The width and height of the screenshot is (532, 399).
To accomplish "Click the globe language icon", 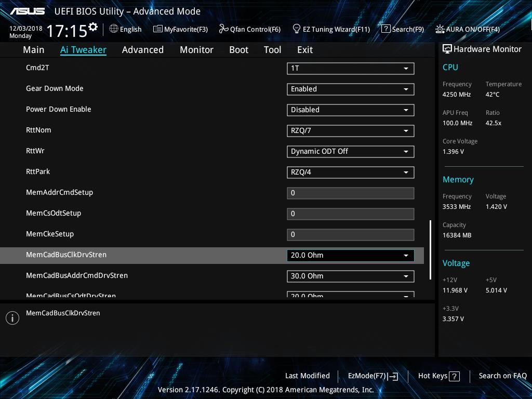I will point(114,29).
